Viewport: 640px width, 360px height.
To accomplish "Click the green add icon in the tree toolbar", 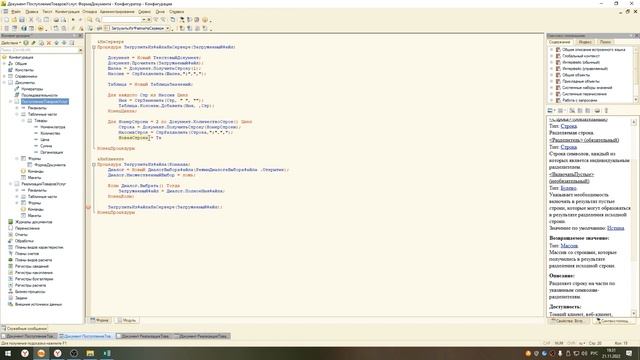I will coord(26,43).
